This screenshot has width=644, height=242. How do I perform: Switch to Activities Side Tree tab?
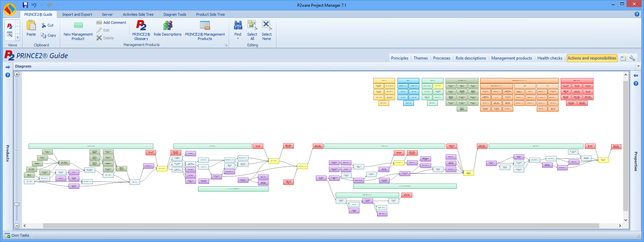tap(138, 14)
